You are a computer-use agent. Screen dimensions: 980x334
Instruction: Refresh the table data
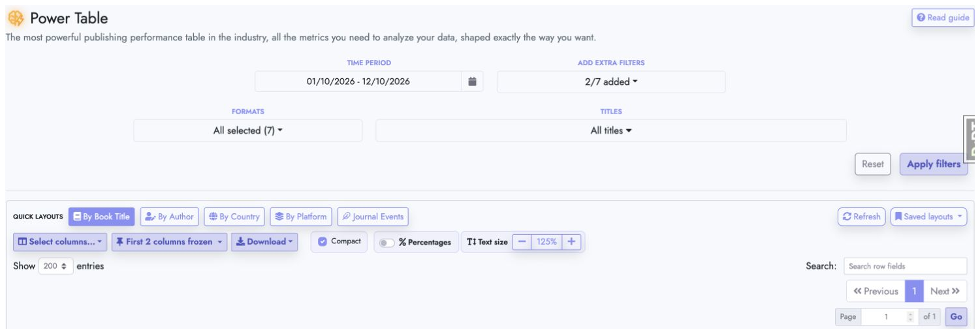coord(861,217)
